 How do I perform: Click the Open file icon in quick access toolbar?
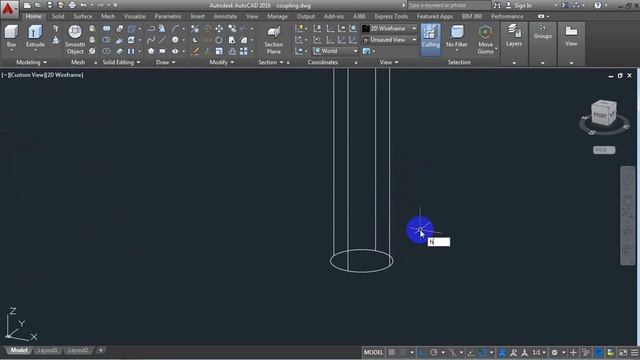click(x=38, y=5)
